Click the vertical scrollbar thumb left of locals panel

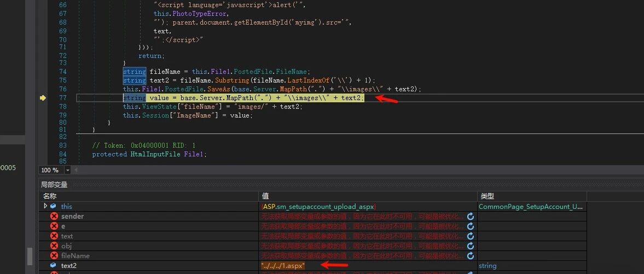30,256
